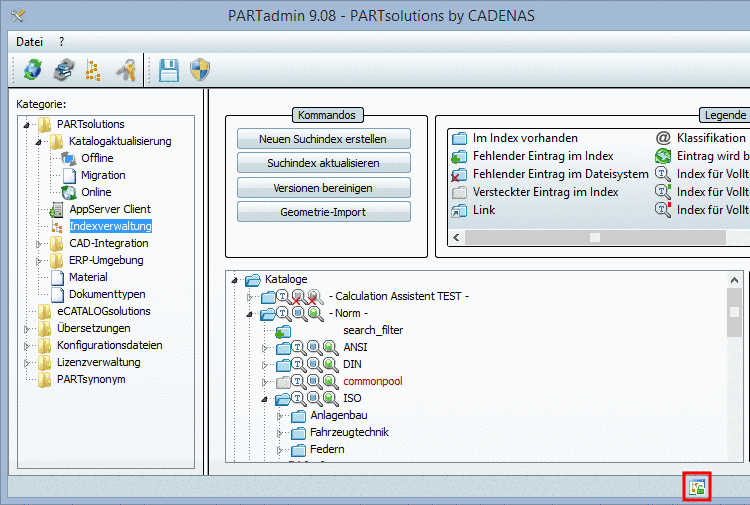
Task: Click the Indexverwaltung tree icon
Action: pyautogui.click(x=57, y=227)
